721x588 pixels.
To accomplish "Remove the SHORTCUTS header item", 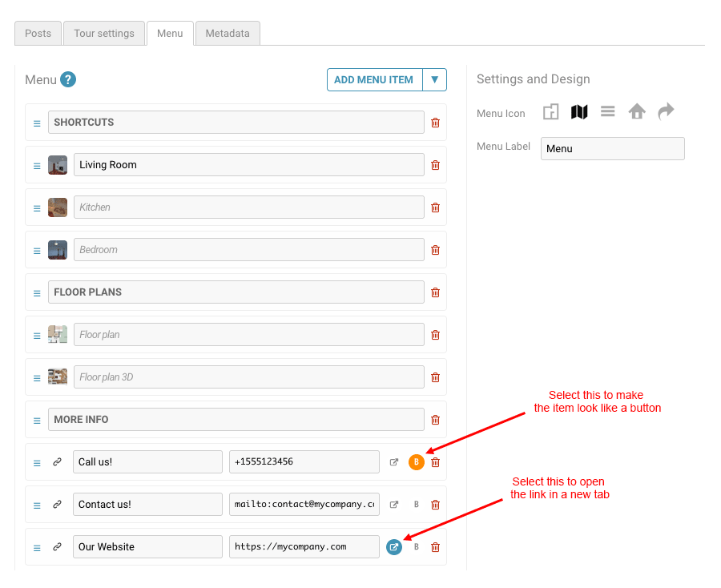I will pyautogui.click(x=435, y=123).
